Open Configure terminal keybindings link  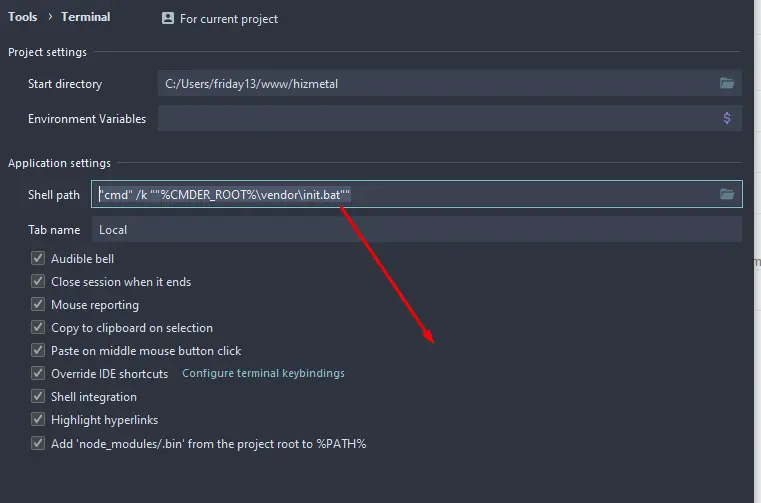pyautogui.click(x=263, y=373)
